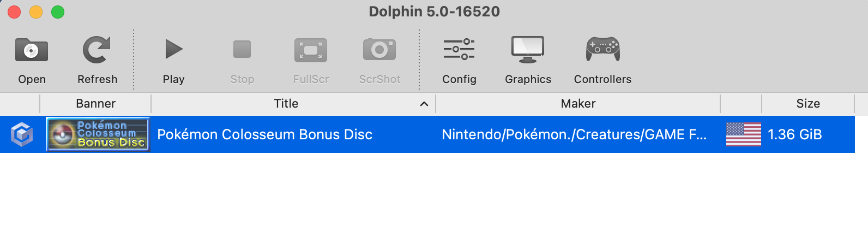Sort list by the Maker column
The width and height of the screenshot is (868, 248).
[578, 103]
